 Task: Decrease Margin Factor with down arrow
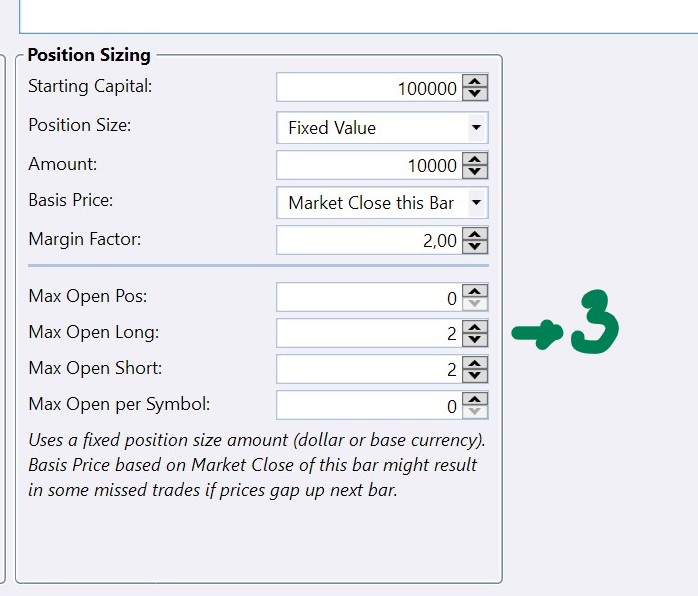coord(476,246)
